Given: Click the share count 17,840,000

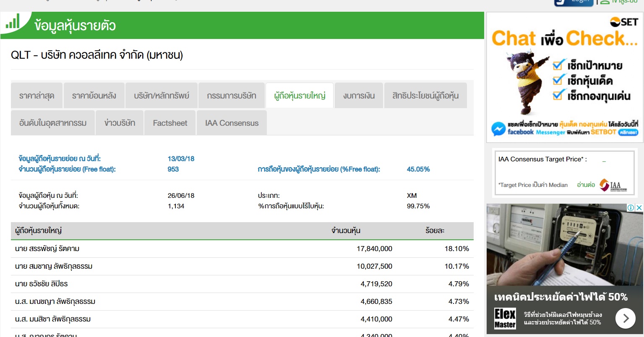Looking at the screenshot, I should point(375,249).
